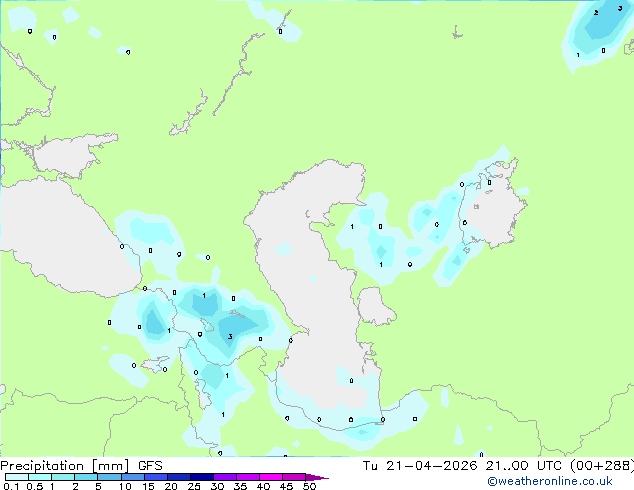Pick the 15–20 mm legend swatch
The width and height of the screenshot is (634, 490).
(156, 477)
